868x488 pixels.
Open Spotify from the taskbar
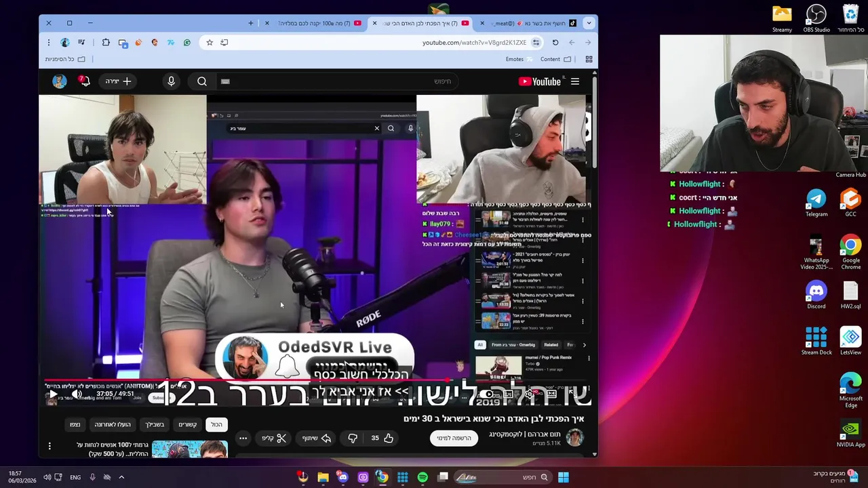[422, 477]
